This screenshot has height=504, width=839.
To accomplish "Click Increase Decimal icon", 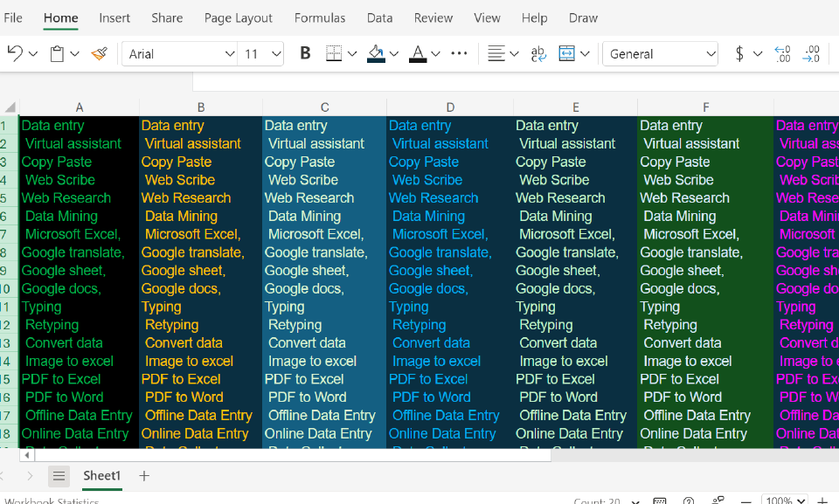I will [x=782, y=53].
